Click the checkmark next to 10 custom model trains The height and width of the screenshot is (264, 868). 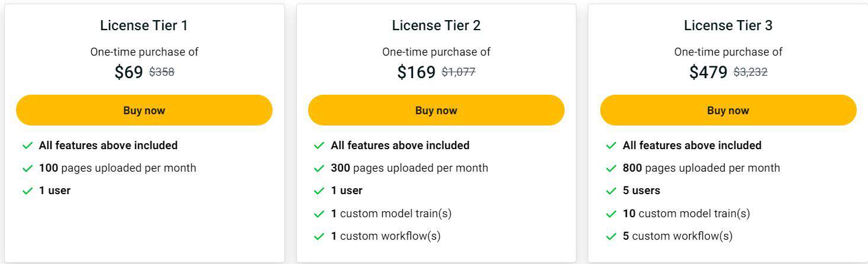coord(611,214)
